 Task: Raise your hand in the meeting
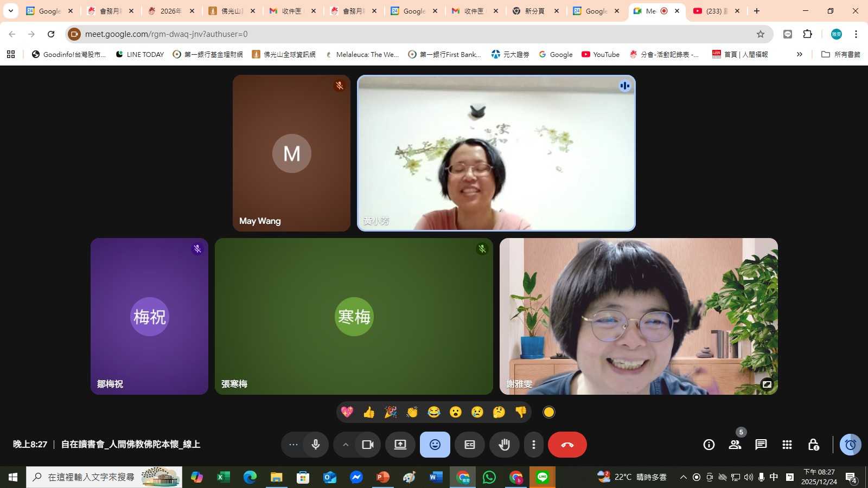(505, 445)
